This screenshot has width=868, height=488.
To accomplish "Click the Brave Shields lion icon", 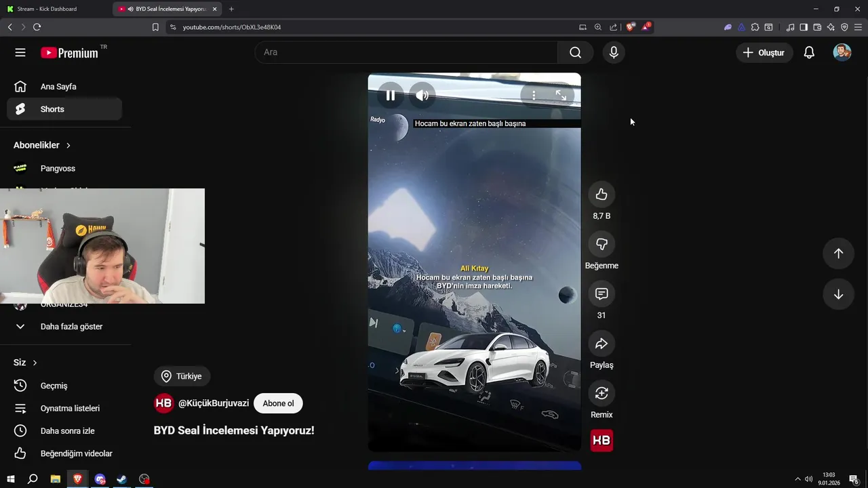I will [631, 27].
